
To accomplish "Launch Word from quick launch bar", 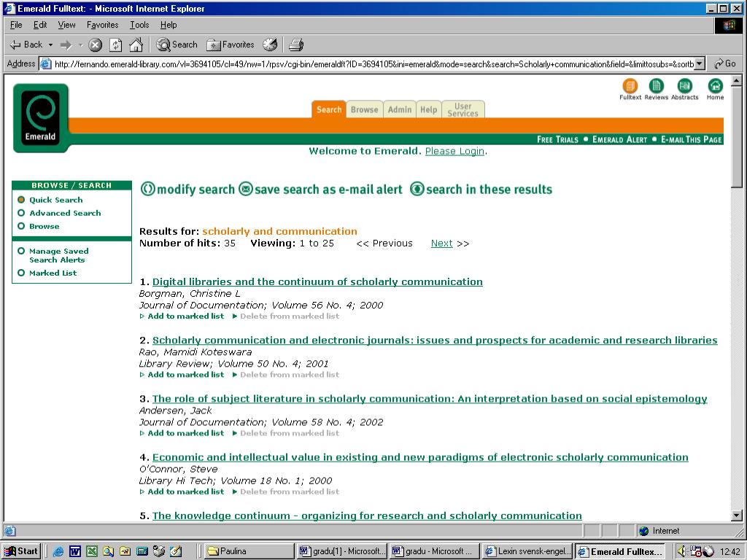I will (x=75, y=551).
